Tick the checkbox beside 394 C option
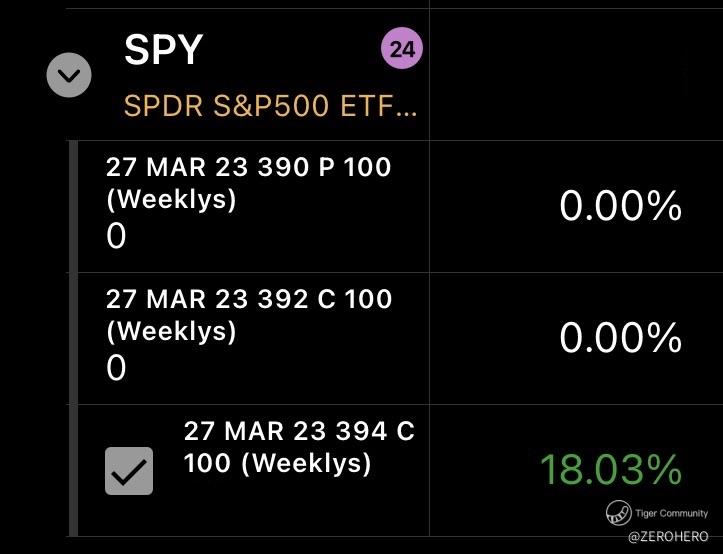Image resolution: width=723 pixels, height=554 pixels. (129, 471)
